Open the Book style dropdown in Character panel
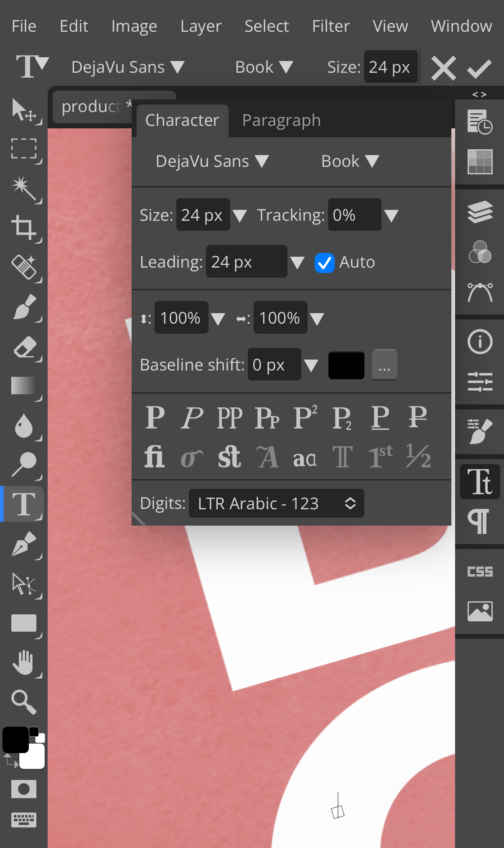Viewport: 504px width, 848px height. (x=350, y=161)
